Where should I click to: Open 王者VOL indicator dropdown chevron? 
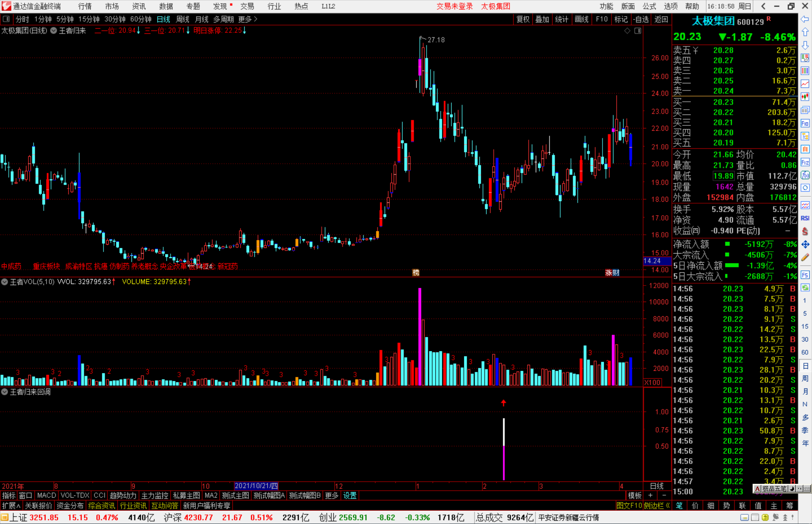(x=5, y=282)
